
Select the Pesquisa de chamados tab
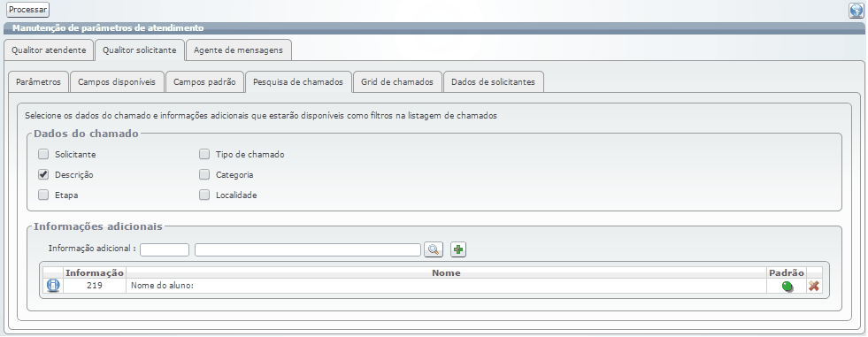(298, 82)
